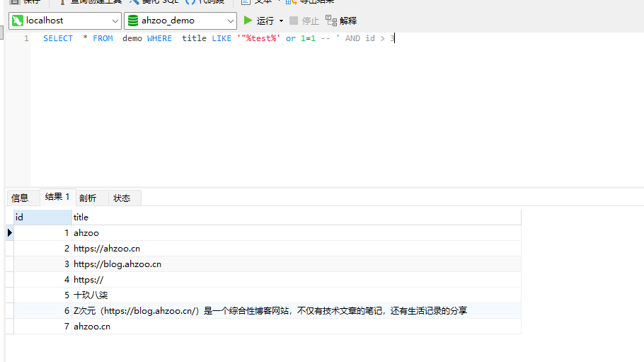Viewport: 644px width, 362px height.
Task: Click the Code Snippet (代码段) icon
Action: pos(190,2)
